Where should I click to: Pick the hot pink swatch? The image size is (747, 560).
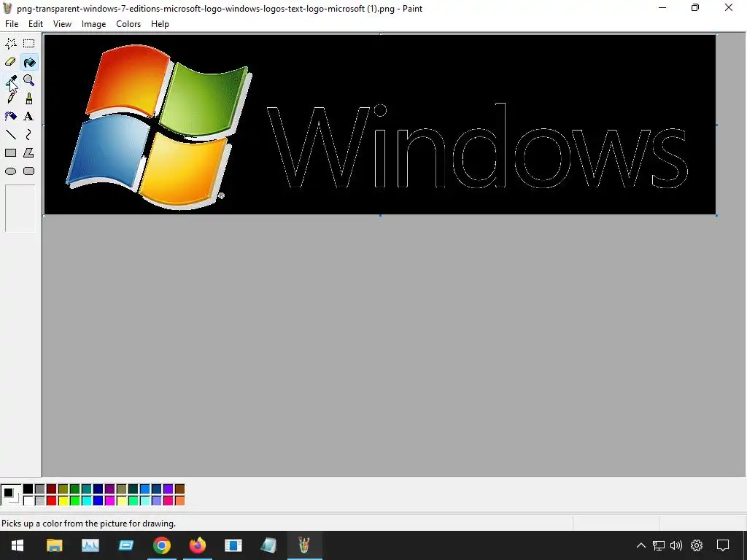(169, 500)
